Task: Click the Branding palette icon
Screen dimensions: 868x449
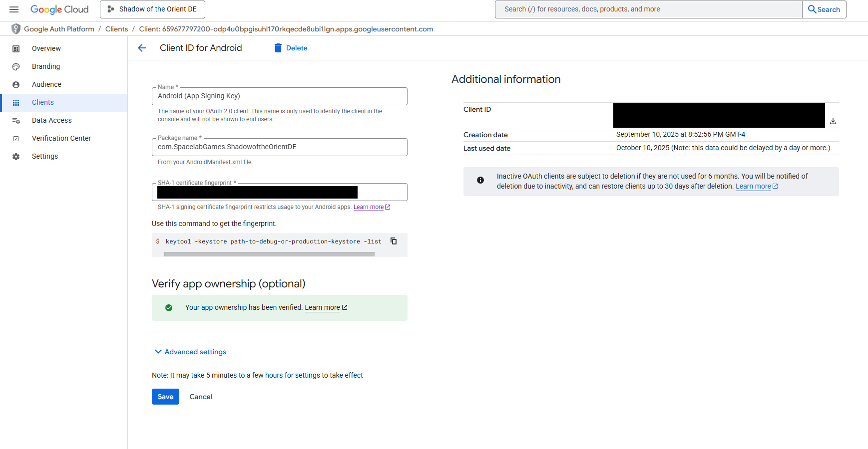Action: 16,67
